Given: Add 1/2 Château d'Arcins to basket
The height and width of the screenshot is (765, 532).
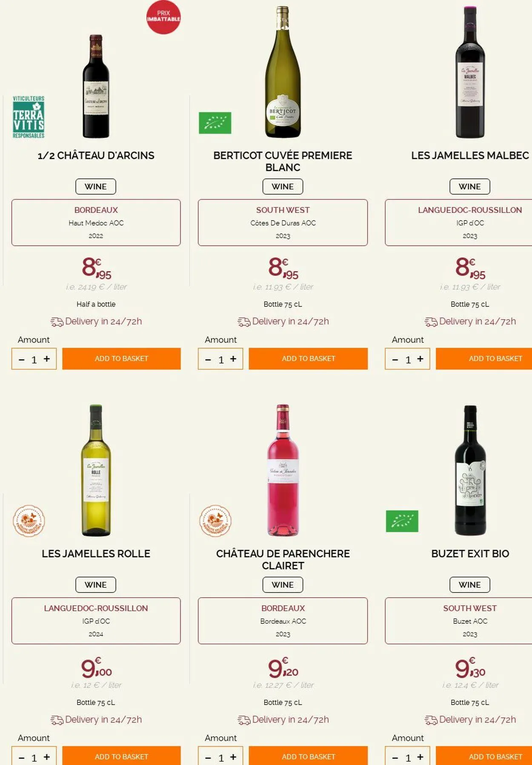Looking at the screenshot, I should (121, 358).
